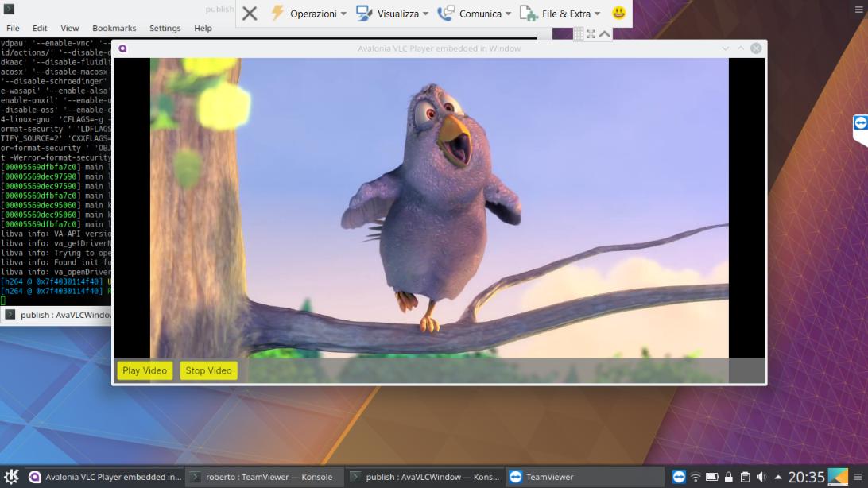Switch to publish : AvaVLCWindow Konsole taskbar entry
Image resolution: width=868 pixels, height=488 pixels.
point(424,477)
